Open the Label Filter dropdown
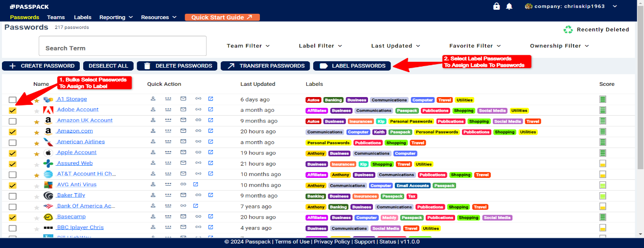The width and height of the screenshot is (644, 248). point(321,46)
